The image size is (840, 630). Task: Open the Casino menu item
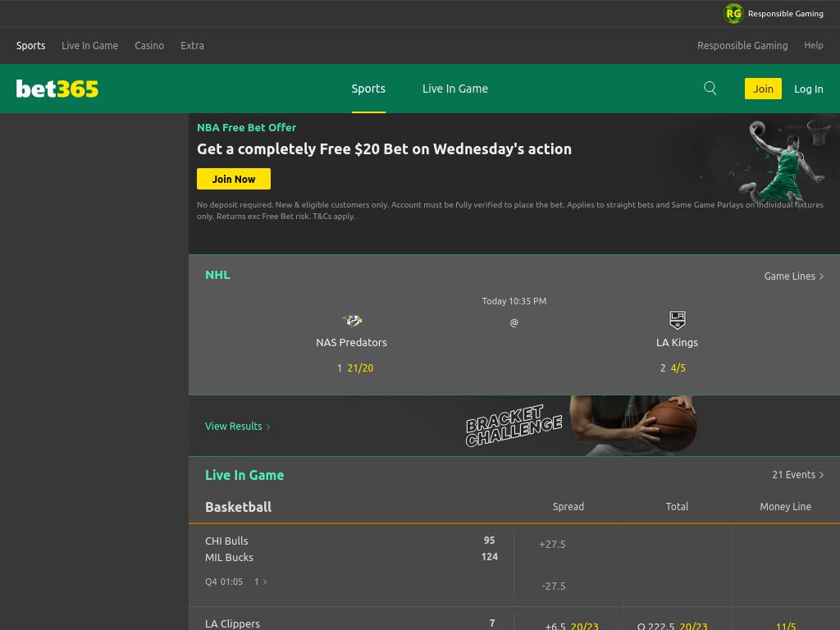(149, 46)
